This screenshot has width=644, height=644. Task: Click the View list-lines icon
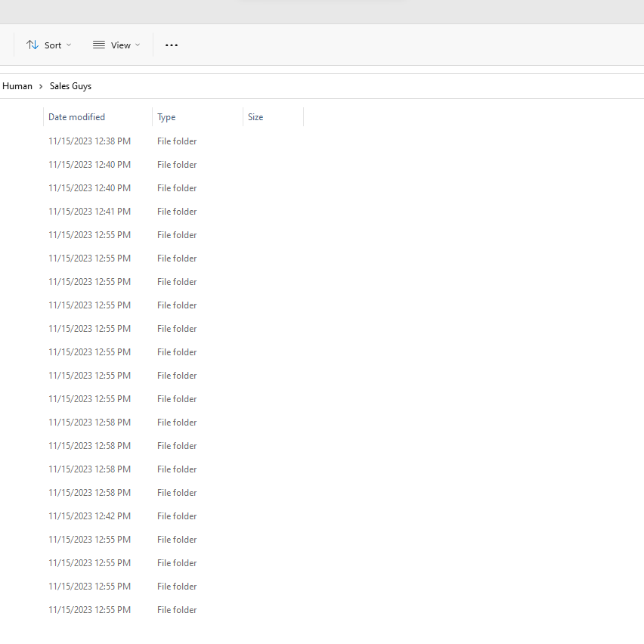(99, 45)
